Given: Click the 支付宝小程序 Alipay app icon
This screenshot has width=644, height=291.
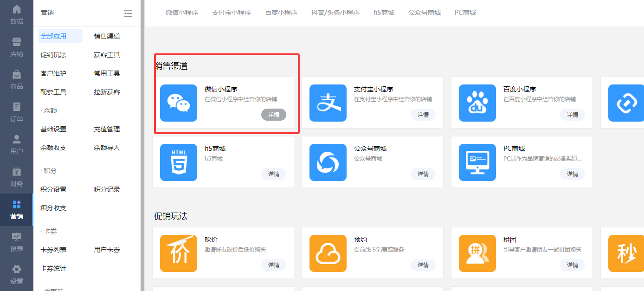Looking at the screenshot, I should pyautogui.click(x=328, y=103).
